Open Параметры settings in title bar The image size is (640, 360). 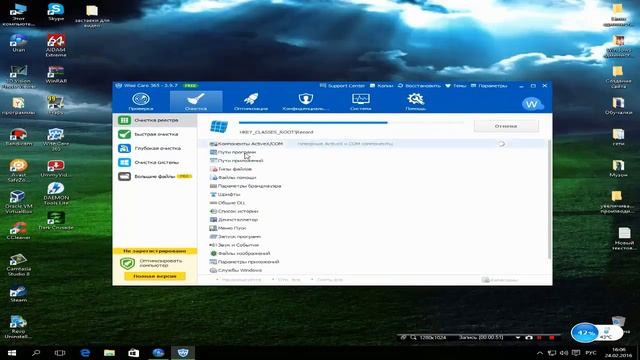[x=489, y=86]
